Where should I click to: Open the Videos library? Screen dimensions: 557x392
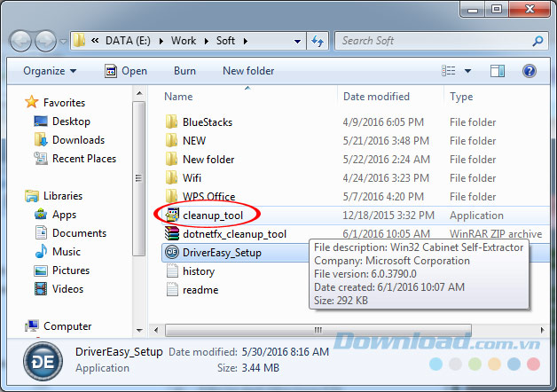pyautogui.click(x=59, y=288)
